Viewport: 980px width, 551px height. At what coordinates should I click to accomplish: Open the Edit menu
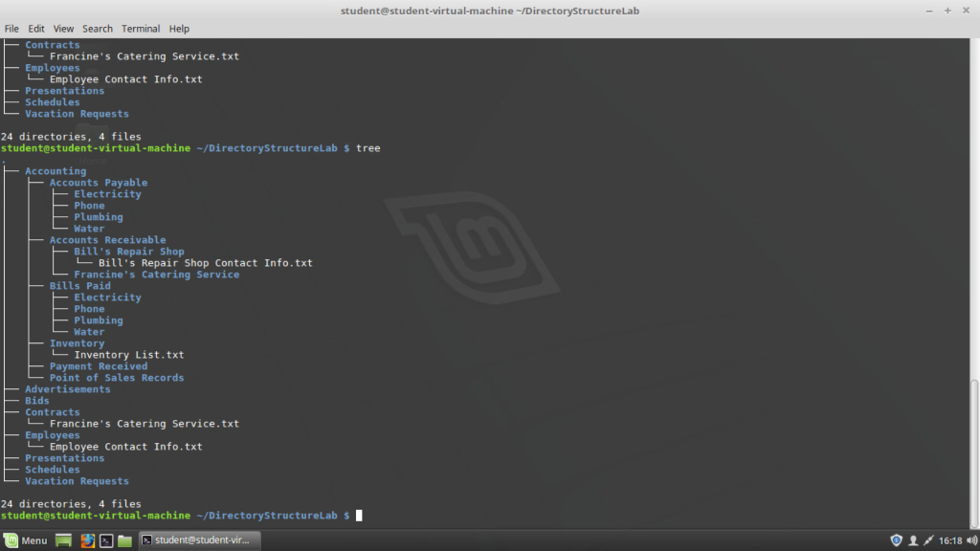35,28
